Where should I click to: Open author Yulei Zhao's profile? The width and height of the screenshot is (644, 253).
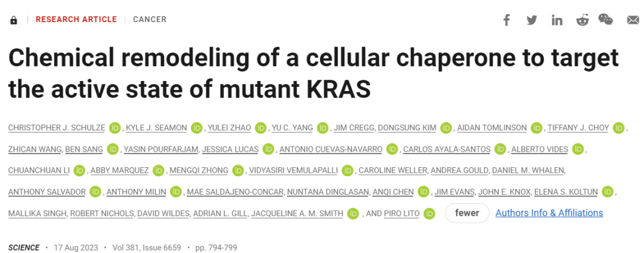(x=230, y=128)
